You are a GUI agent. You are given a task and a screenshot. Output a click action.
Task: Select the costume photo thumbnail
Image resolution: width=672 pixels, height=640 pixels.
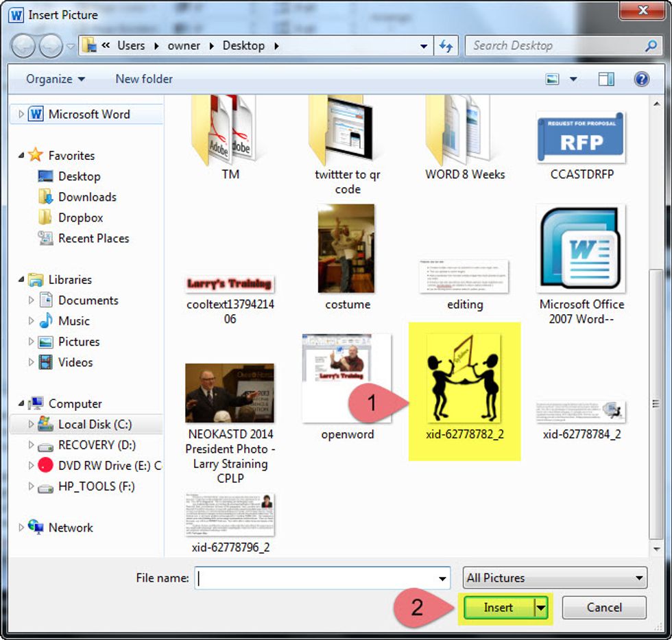click(x=347, y=249)
